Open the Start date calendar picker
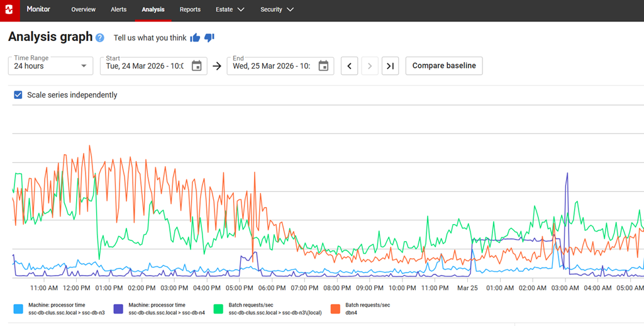The image size is (644, 326). click(196, 66)
